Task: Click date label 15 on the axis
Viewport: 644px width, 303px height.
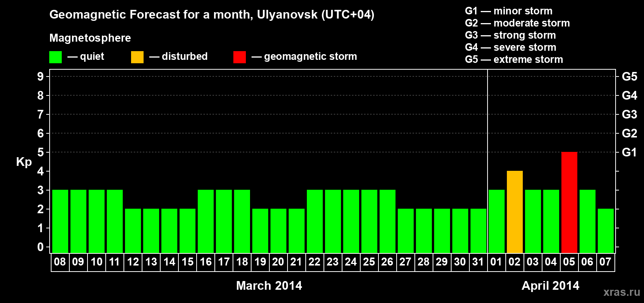Action: point(188,262)
